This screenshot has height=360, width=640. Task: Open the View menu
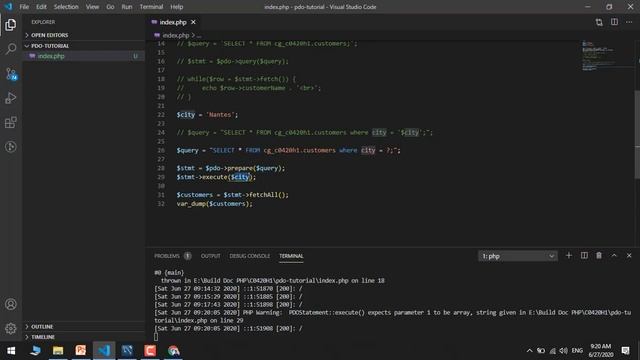click(x=92, y=7)
